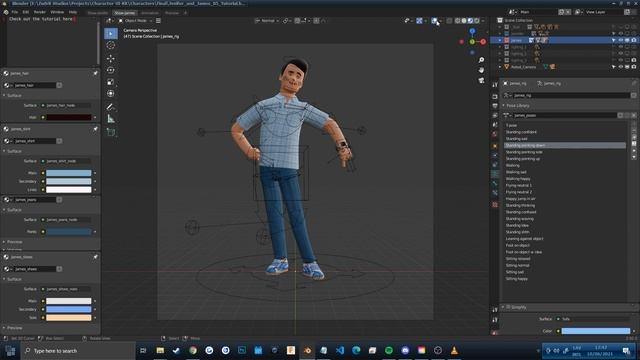Open the Object Mode dropdown
Image resolution: width=640 pixels, height=360 pixels.
136,20
